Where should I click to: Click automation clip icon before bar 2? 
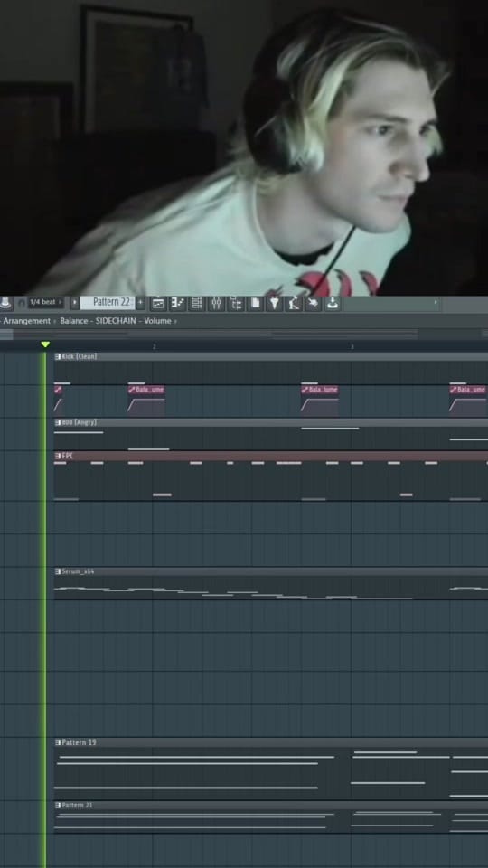(x=132, y=390)
